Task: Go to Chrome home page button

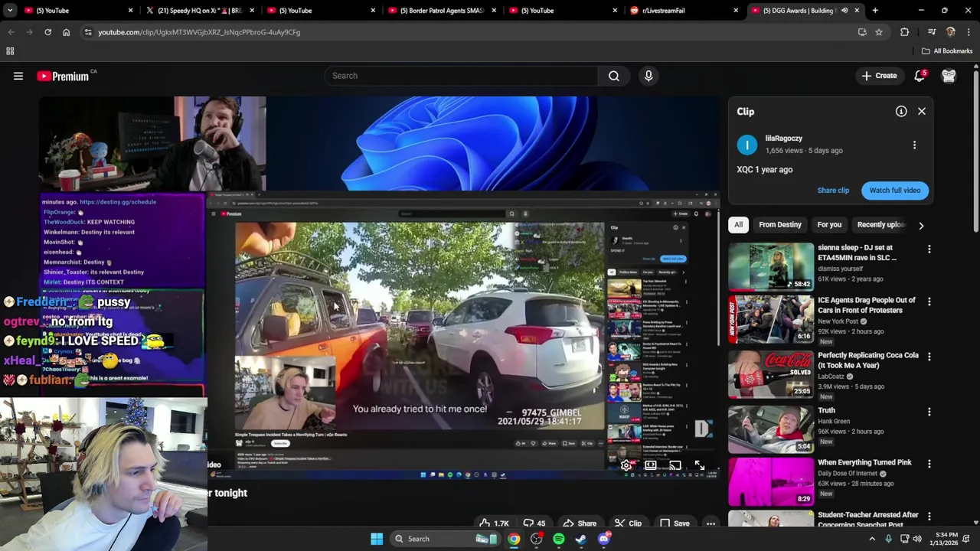Action: pyautogui.click(x=66, y=32)
